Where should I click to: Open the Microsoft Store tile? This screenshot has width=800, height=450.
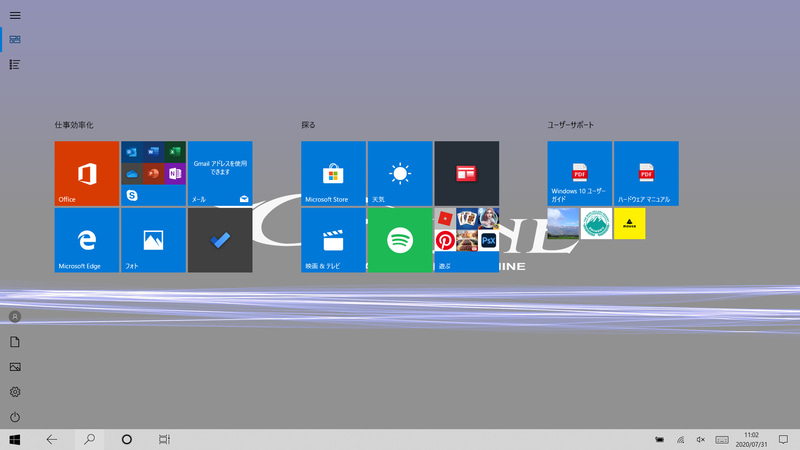[x=333, y=173]
